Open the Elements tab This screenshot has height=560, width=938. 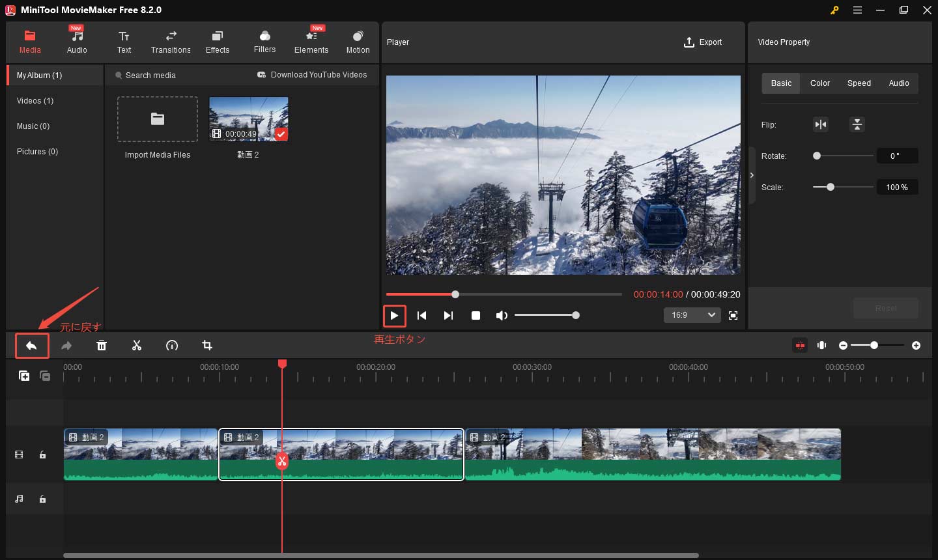pos(311,42)
